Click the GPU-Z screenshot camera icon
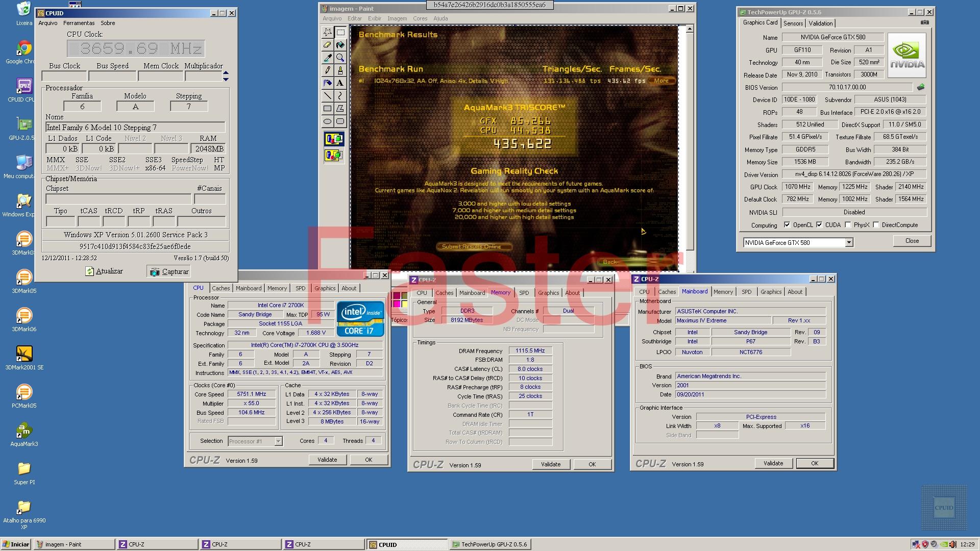This screenshot has width=980, height=551. click(x=924, y=22)
